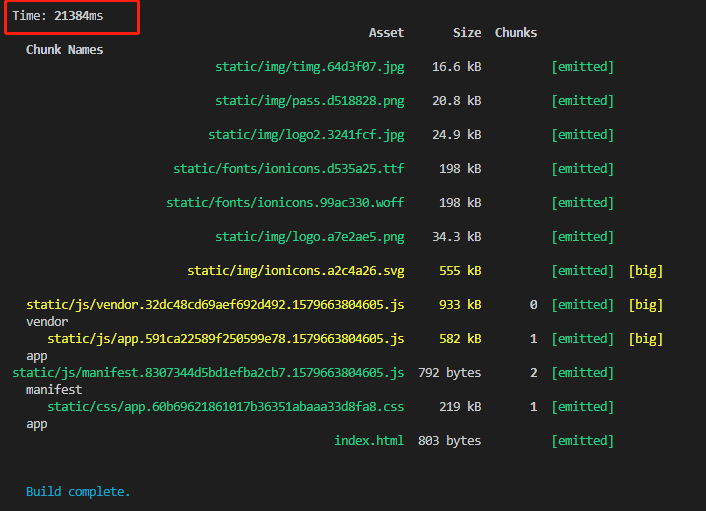Click the '933 kB' size value
Screen dimensions: 706x511
pyautogui.click(x=460, y=305)
